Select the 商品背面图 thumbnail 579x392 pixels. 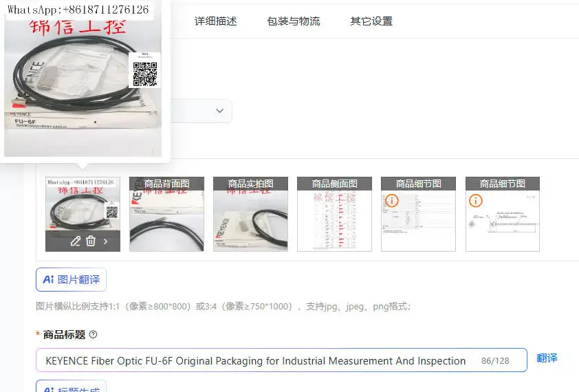tap(166, 214)
